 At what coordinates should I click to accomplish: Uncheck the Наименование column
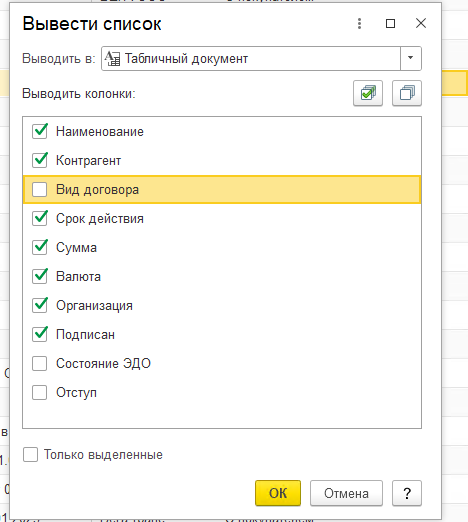[39, 131]
